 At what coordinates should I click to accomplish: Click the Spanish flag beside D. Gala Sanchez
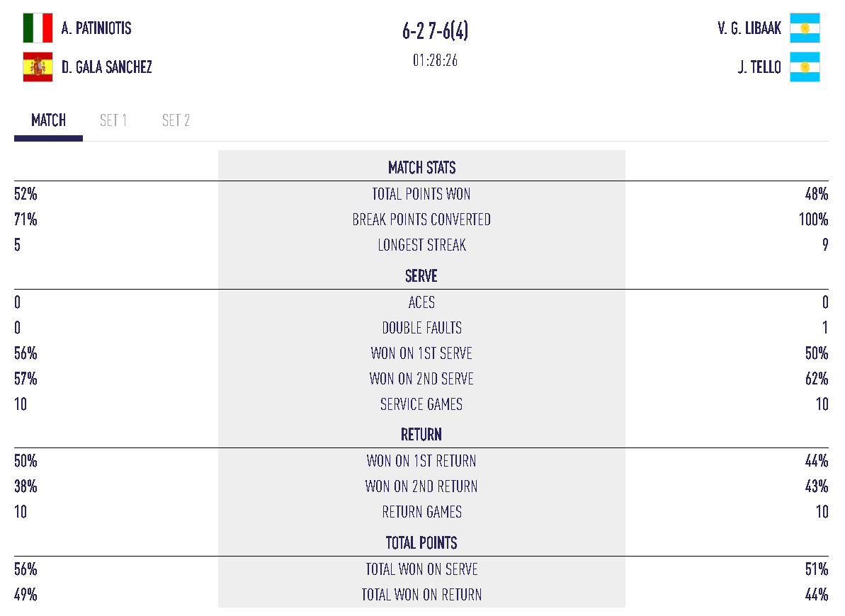point(38,67)
